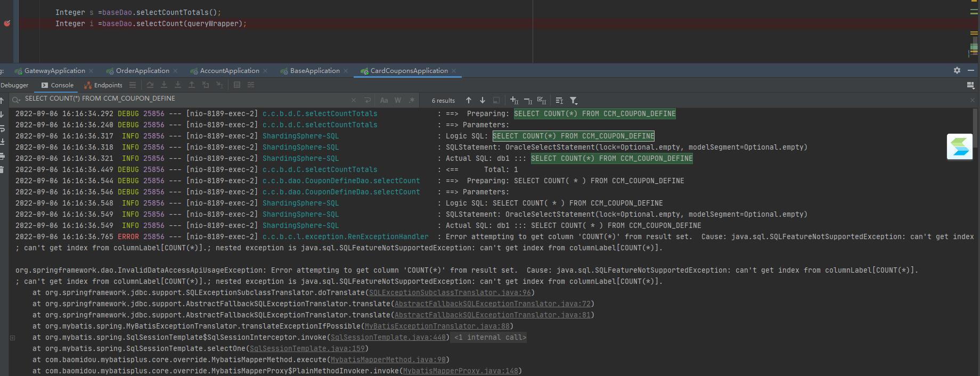
Task: Expand the fold marker beside SqlSessionInterceptor line
Action: click(13, 338)
